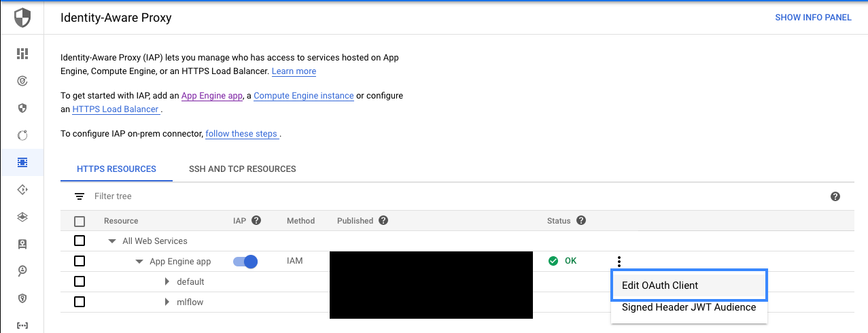The height and width of the screenshot is (333, 868).
Task: Open the diamond-shaped icon in sidebar
Action: 22,190
